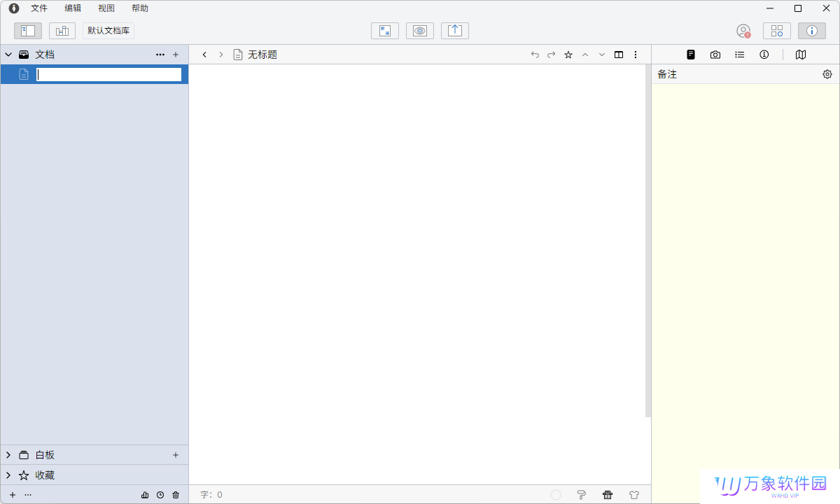Open the preview eye button

[420, 31]
